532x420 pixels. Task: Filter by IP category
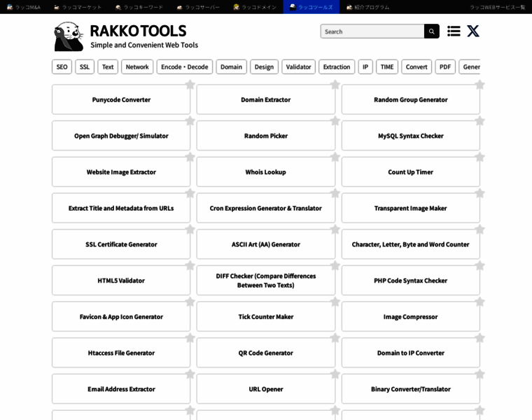coord(365,66)
